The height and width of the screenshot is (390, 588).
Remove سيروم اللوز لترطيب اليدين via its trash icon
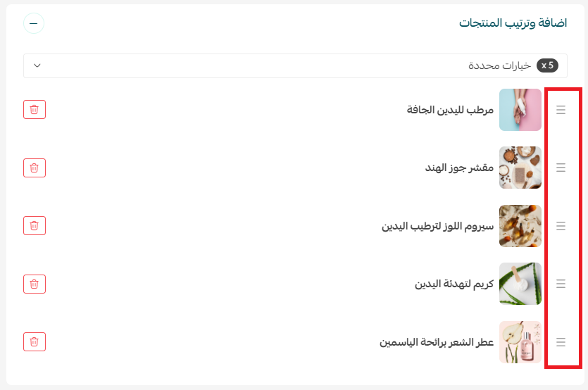point(35,226)
